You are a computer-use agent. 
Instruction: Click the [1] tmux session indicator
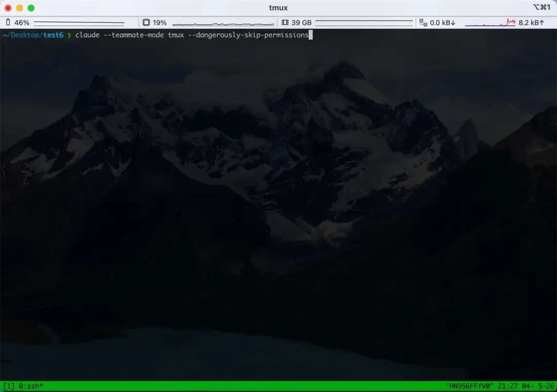[x=9, y=386]
